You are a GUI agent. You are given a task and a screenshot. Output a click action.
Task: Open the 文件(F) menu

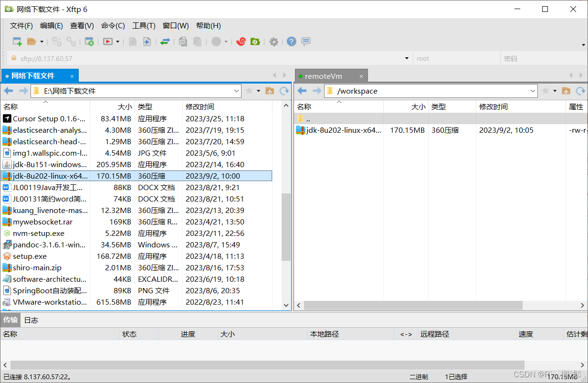click(21, 26)
